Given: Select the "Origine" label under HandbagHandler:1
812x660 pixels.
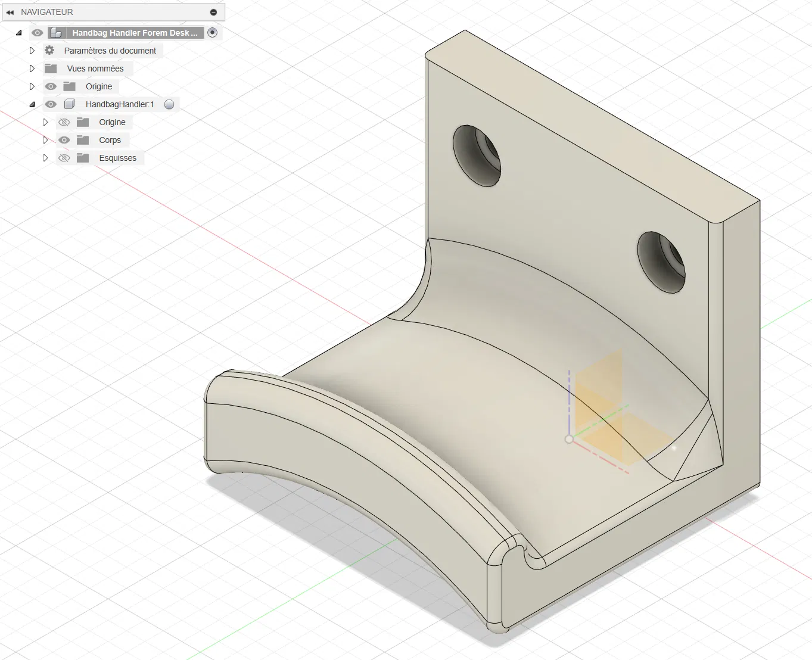Looking at the screenshot, I should (x=113, y=122).
